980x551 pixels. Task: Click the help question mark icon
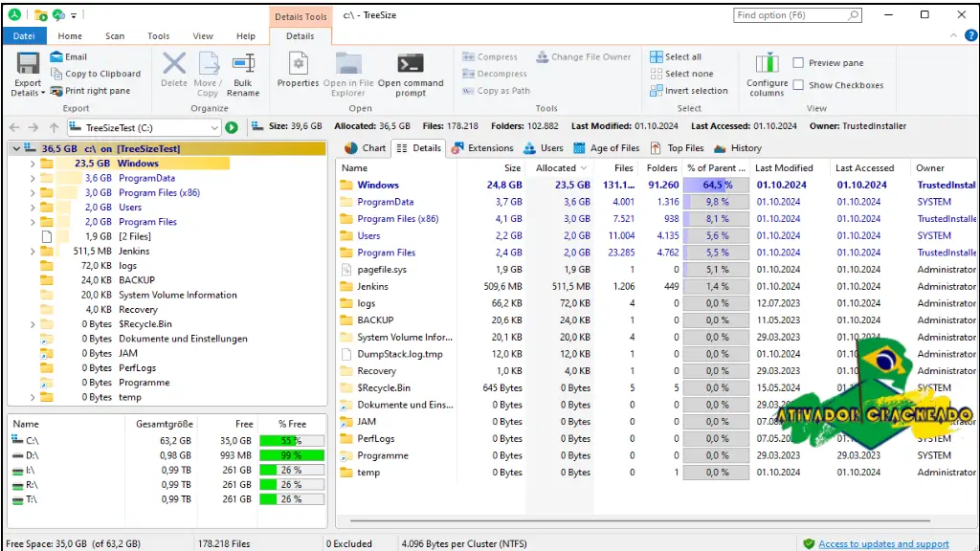[970, 35]
